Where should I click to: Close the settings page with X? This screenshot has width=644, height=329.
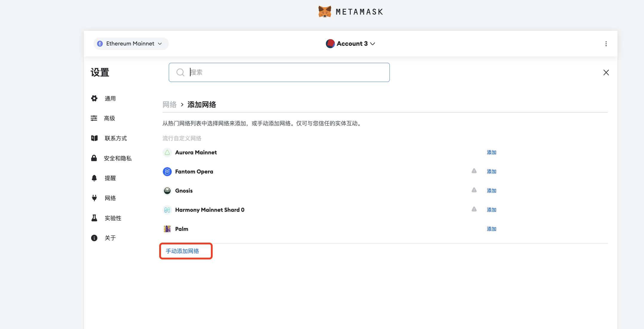(x=606, y=72)
